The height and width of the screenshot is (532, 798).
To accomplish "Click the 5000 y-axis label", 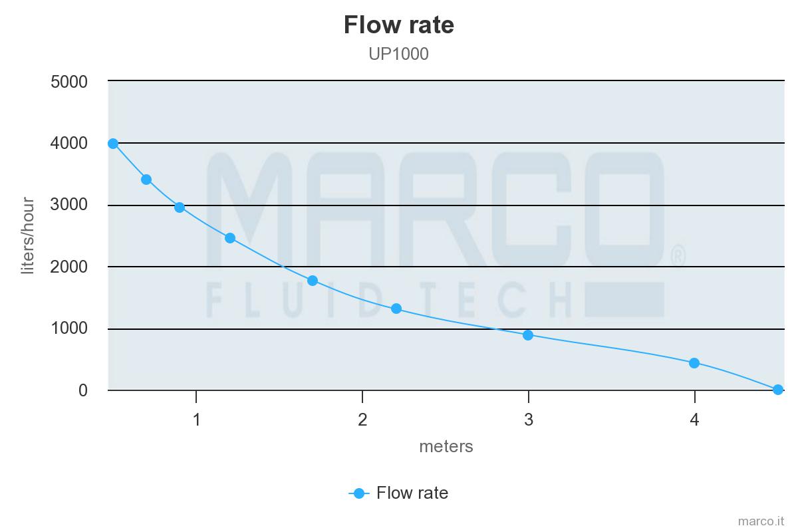I will pyautogui.click(x=69, y=82).
